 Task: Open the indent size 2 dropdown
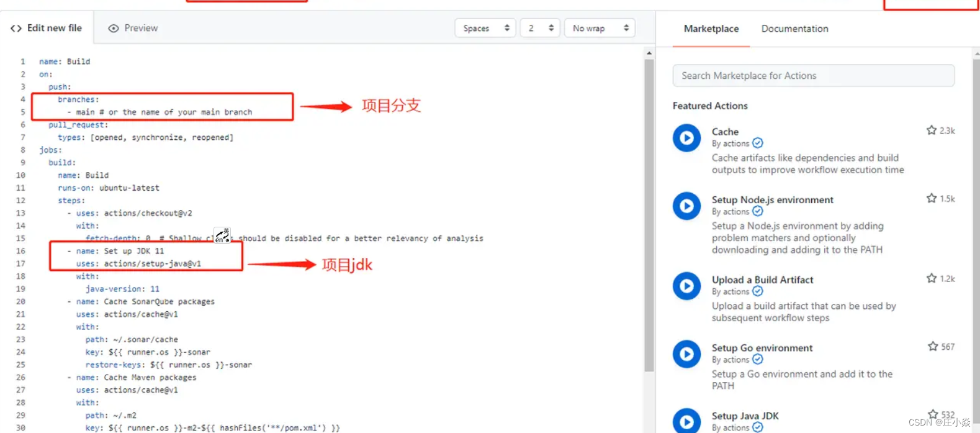tap(540, 29)
